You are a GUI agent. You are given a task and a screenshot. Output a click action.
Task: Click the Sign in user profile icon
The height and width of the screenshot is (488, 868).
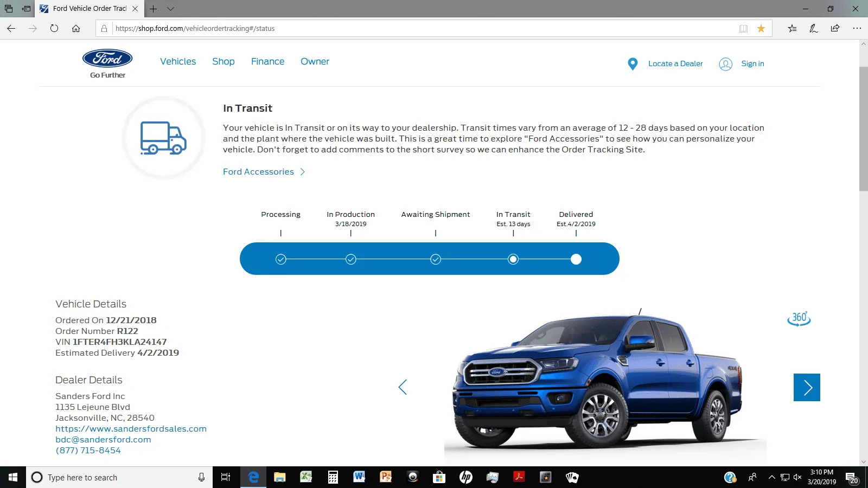pos(725,64)
